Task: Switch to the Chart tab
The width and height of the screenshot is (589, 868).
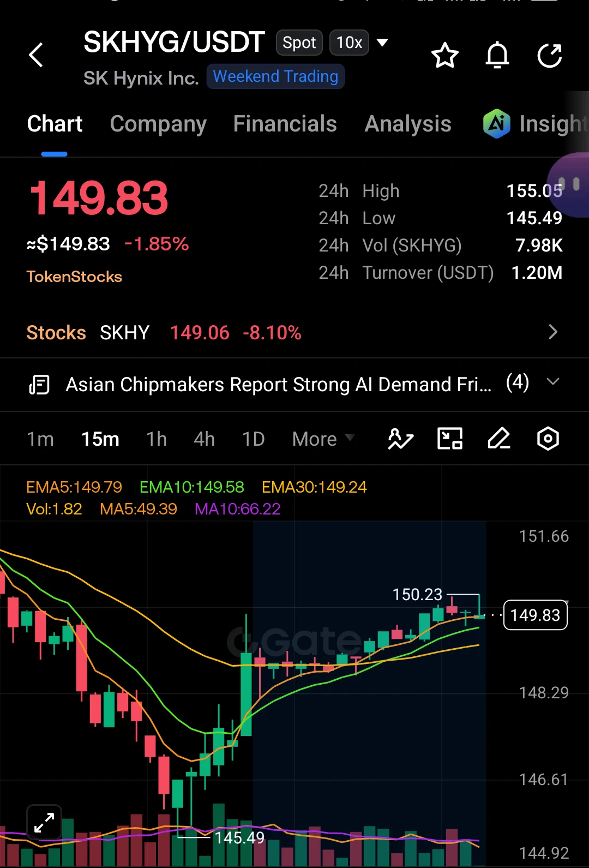Action: click(x=55, y=124)
